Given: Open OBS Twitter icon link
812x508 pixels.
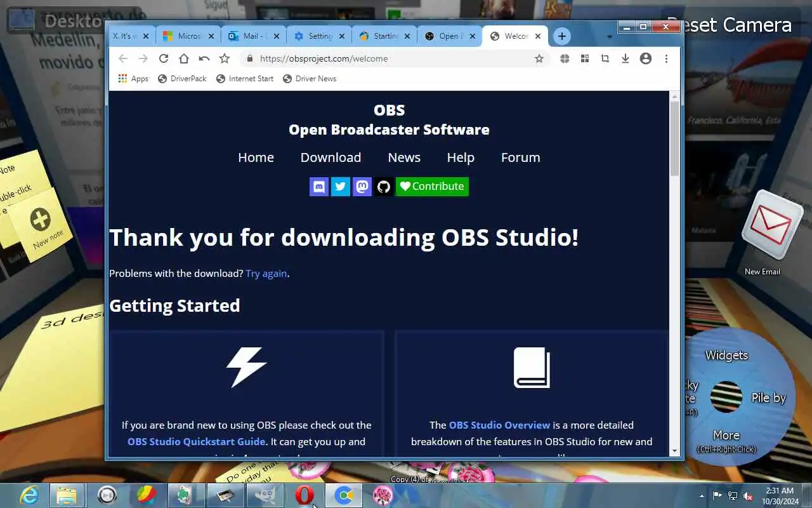Looking at the screenshot, I should pos(341,186).
